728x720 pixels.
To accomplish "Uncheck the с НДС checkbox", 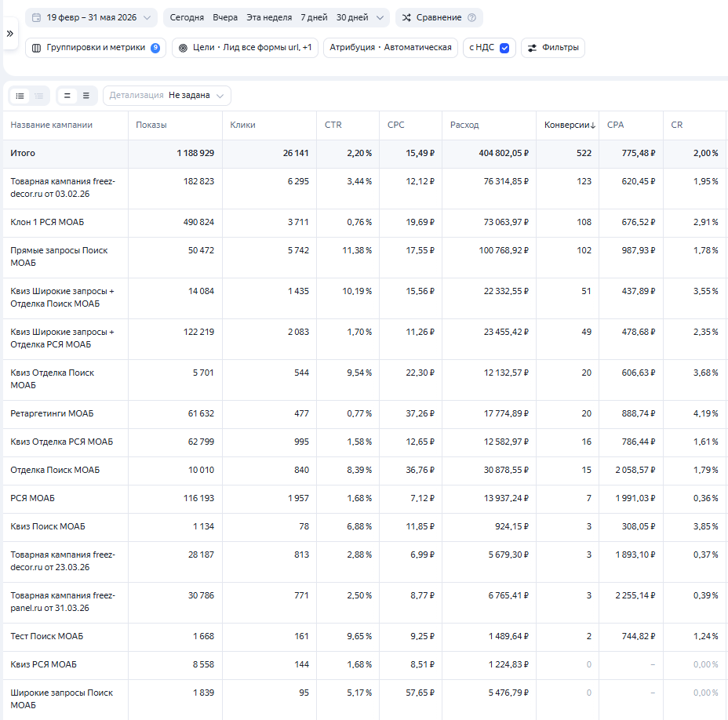I will [x=504, y=48].
